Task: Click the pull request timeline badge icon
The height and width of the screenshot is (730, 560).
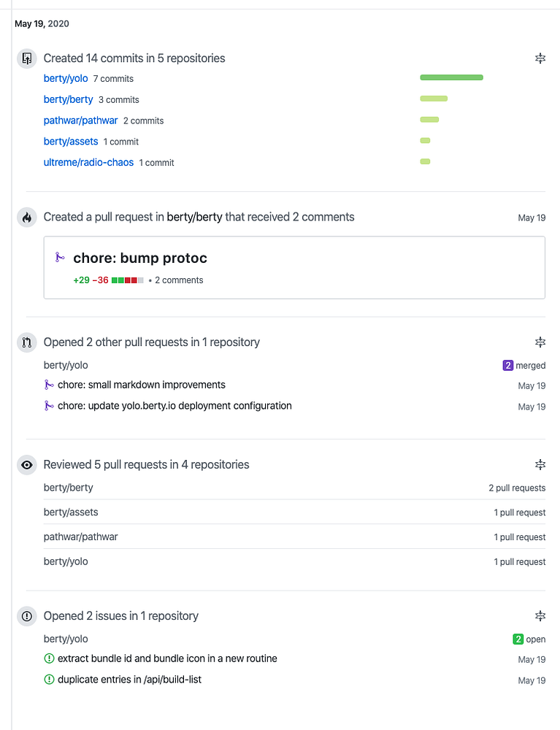Action: (x=27, y=342)
